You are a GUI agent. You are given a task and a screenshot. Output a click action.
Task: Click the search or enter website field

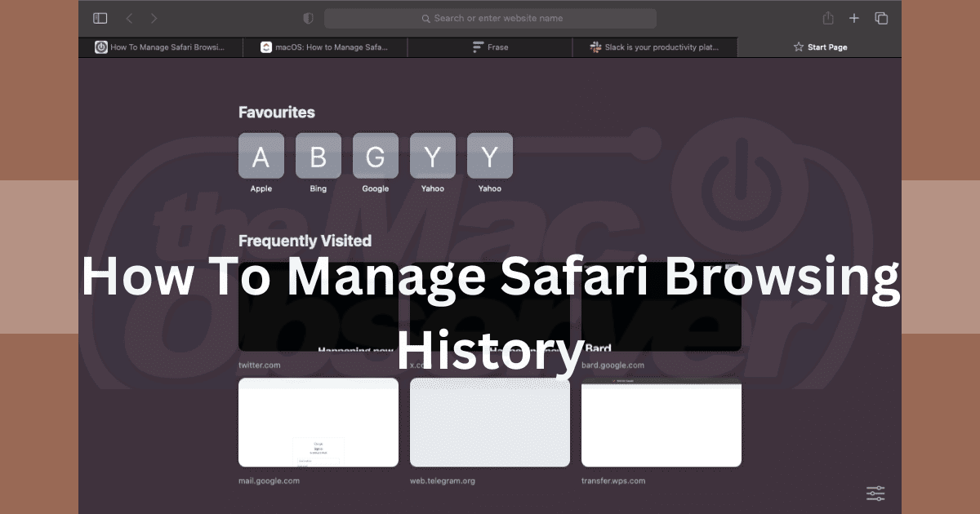tap(490, 18)
